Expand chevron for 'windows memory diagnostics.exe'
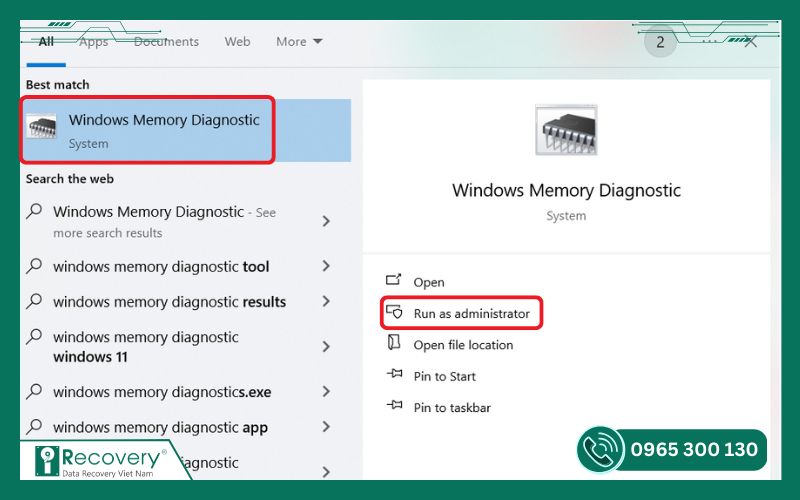 327,391
